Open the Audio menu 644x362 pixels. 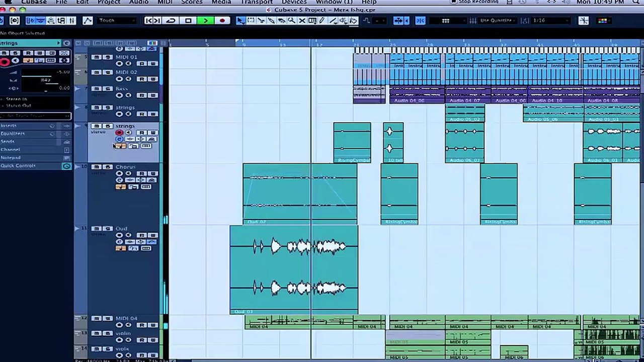[x=139, y=3]
